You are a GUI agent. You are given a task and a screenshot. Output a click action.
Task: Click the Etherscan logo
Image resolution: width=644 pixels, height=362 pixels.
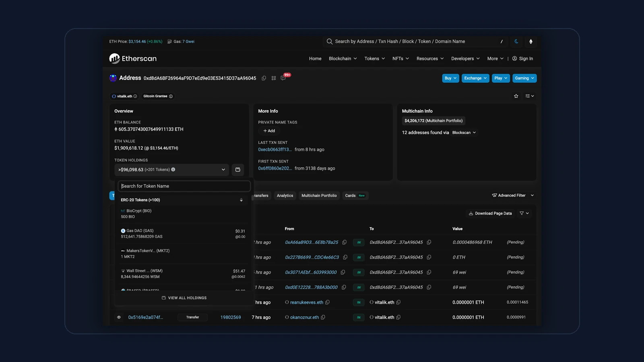(133, 58)
